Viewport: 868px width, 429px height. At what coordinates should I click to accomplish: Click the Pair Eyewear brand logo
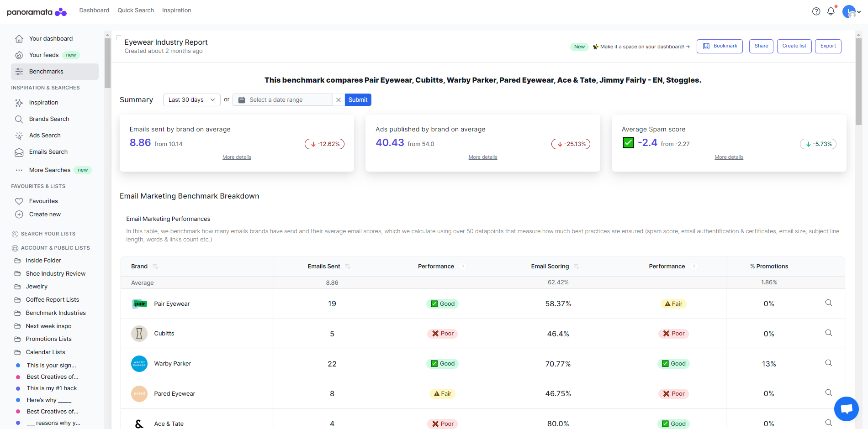click(x=139, y=304)
